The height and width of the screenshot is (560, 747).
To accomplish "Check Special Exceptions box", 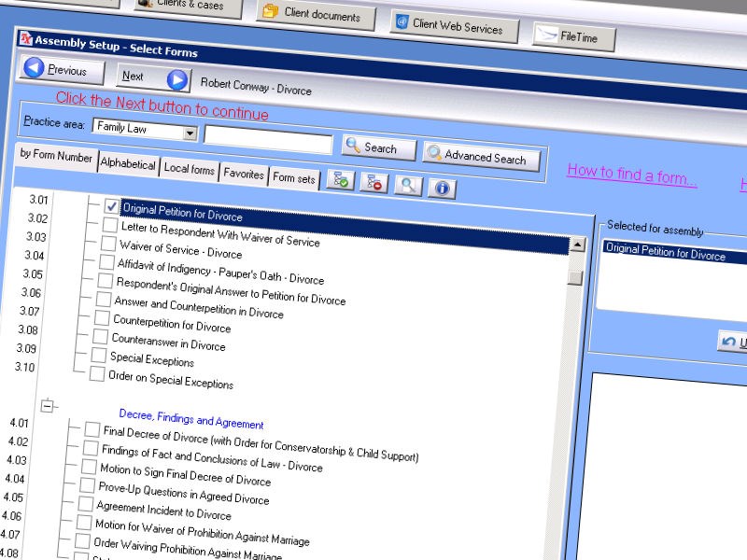I will 99,355.
